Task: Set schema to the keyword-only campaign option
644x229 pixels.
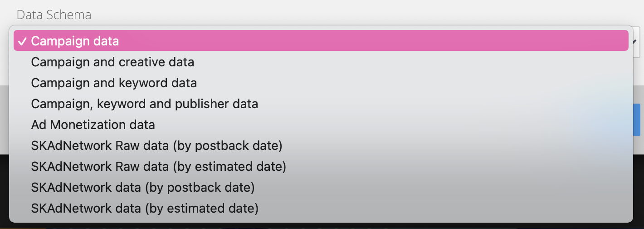Action: [114, 83]
